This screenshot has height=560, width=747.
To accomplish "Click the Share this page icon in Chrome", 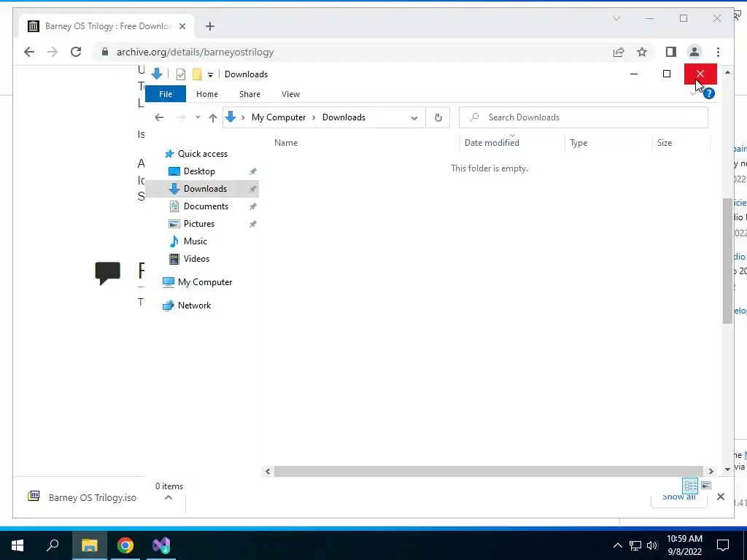I will point(619,52).
